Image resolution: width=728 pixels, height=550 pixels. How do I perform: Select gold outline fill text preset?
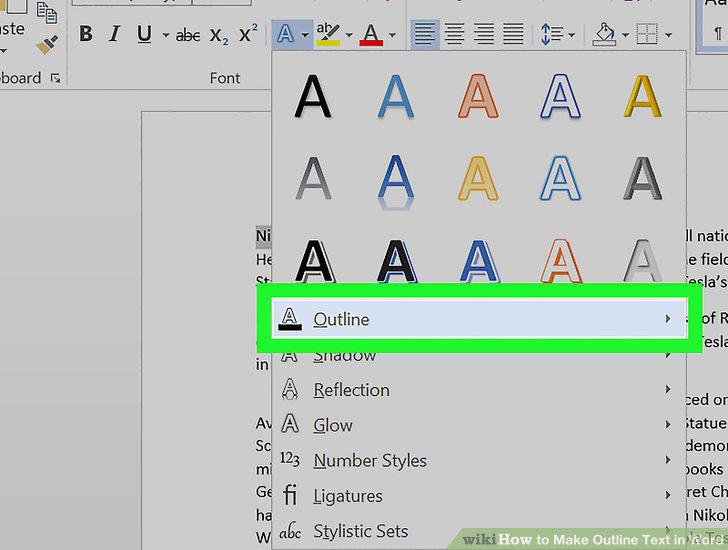tap(478, 178)
